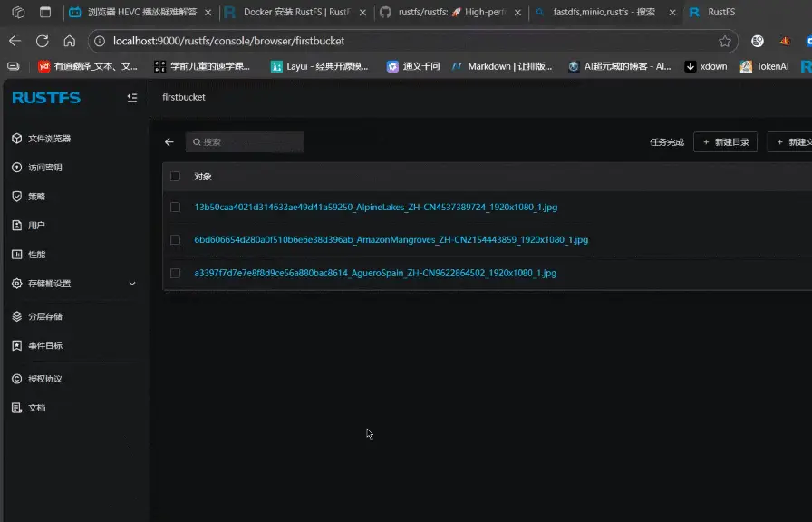This screenshot has width=812, height=522.
Task: Check the AlpineLakes image checkbox
Action: tap(176, 208)
